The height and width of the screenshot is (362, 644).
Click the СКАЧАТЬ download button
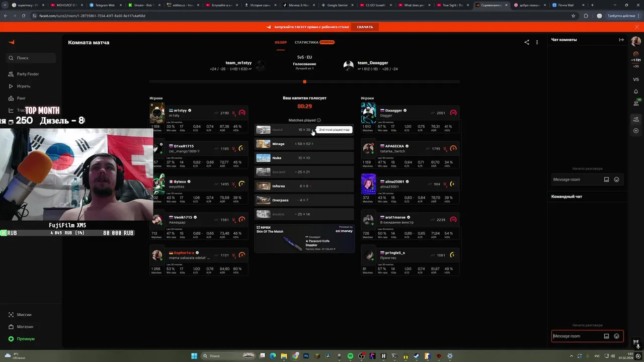pos(365,27)
